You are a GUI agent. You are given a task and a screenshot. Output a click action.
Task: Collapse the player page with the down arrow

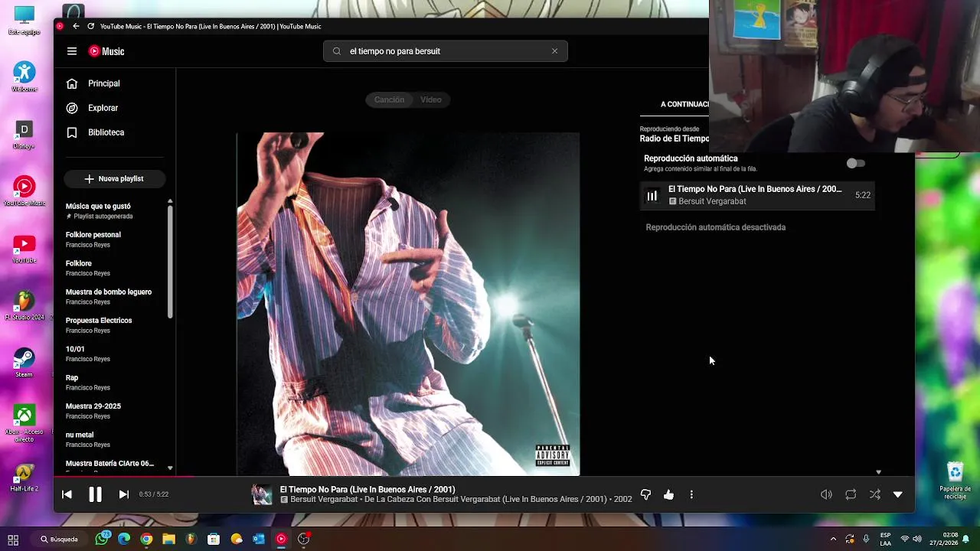coord(898,494)
